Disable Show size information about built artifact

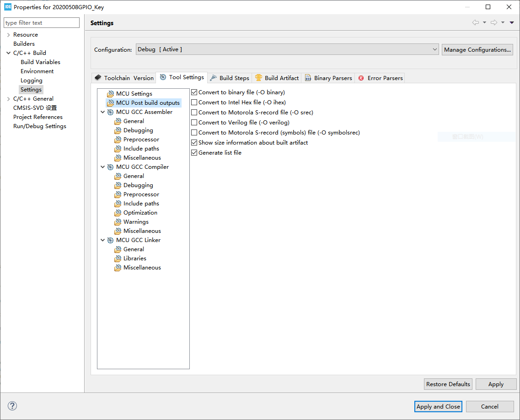click(194, 142)
